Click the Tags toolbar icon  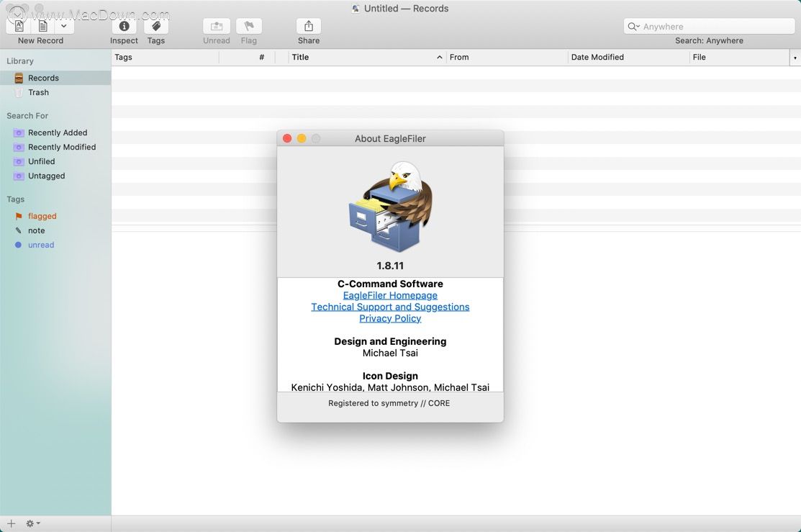click(x=156, y=25)
